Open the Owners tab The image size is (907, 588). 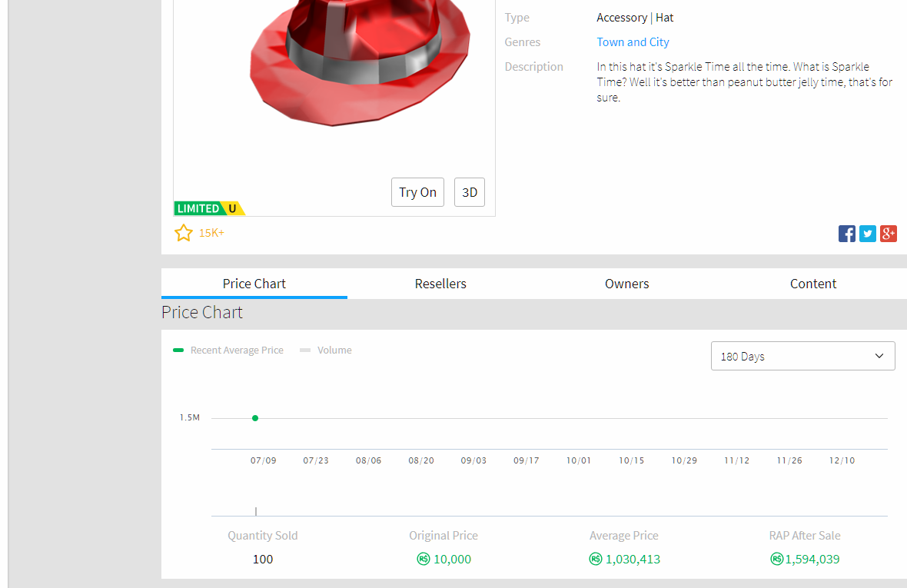point(626,284)
